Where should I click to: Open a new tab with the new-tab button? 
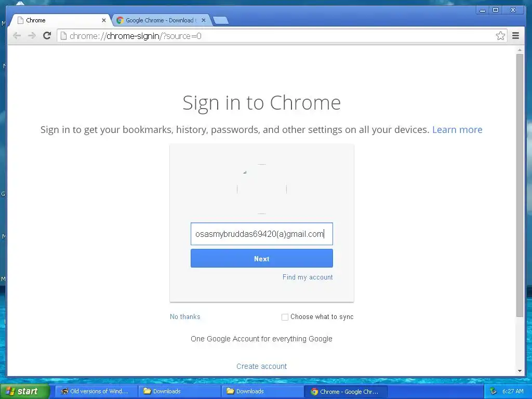coord(221,20)
